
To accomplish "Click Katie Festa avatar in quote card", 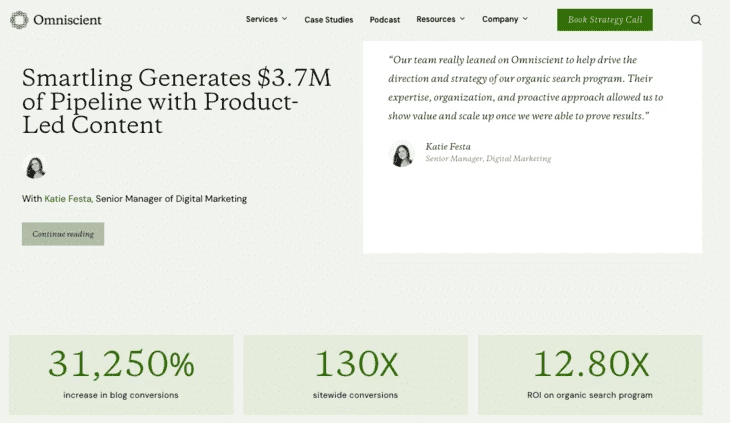I will point(402,154).
